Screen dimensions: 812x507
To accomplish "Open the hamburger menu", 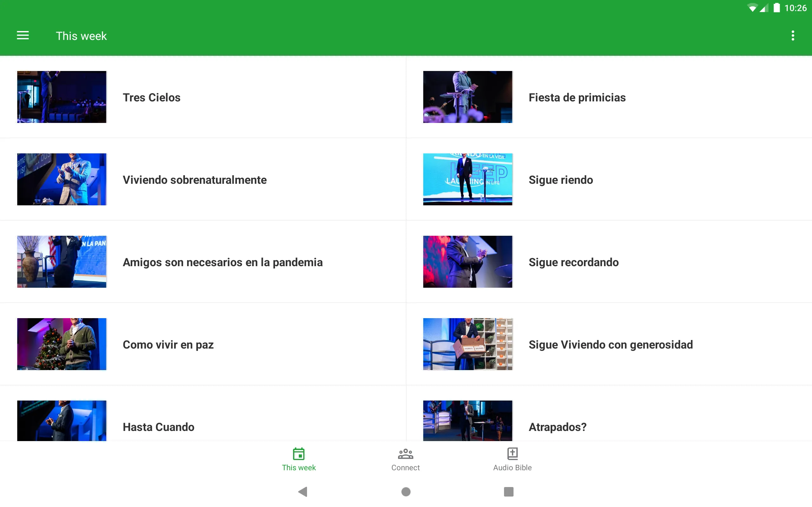I will click(x=23, y=35).
